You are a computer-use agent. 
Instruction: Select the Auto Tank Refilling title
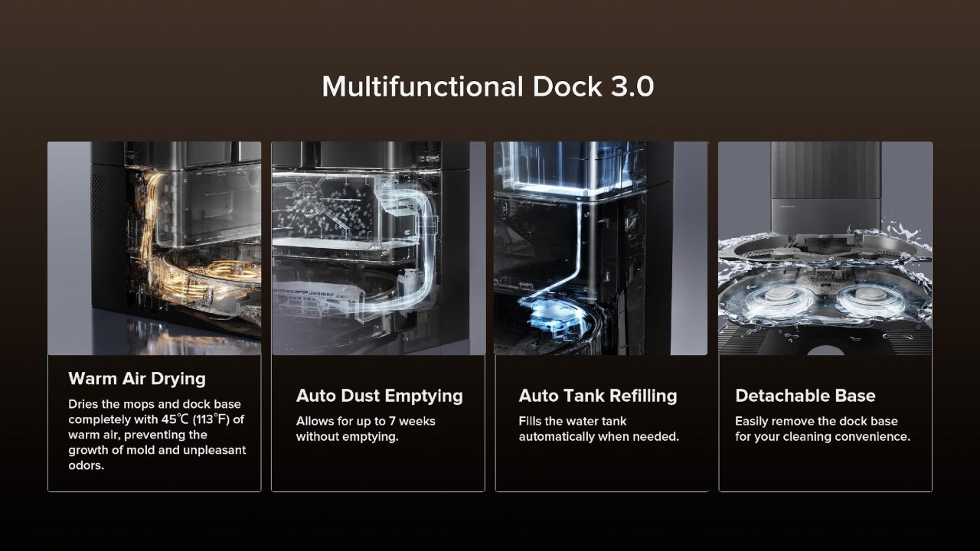point(598,396)
